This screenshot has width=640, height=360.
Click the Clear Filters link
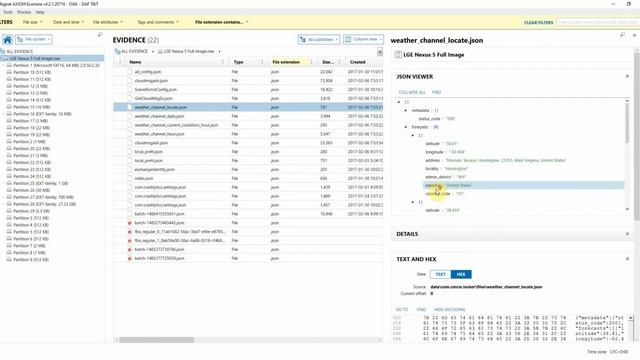pos(538,22)
